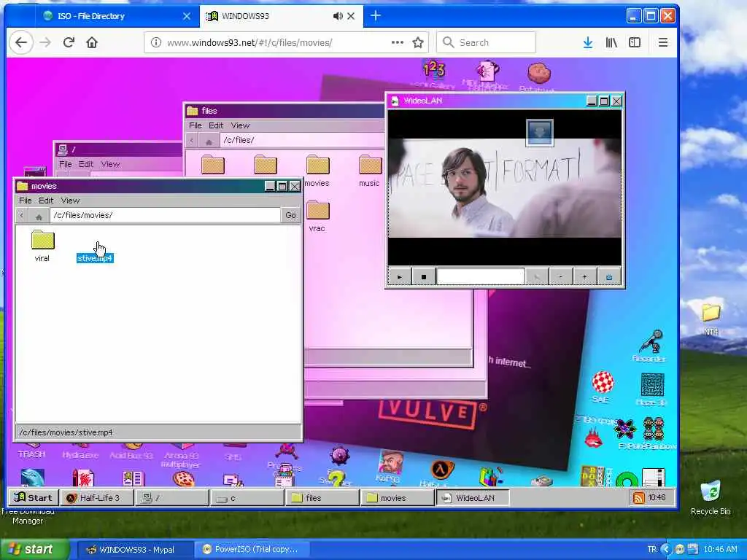747x560 pixels.
Task: Open File menu in the / window
Action: (x=65, y=164)
